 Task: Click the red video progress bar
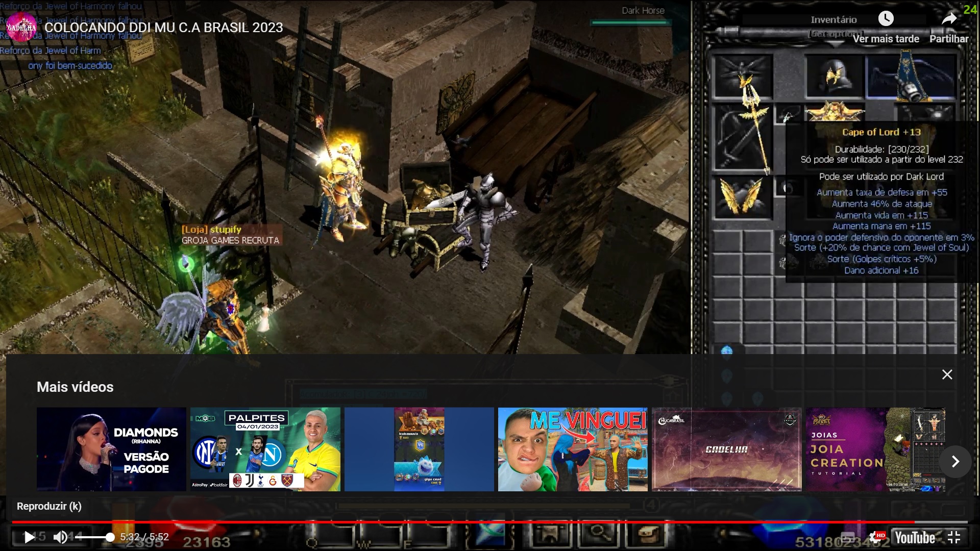pyautogui.click(x=459, y=522)
